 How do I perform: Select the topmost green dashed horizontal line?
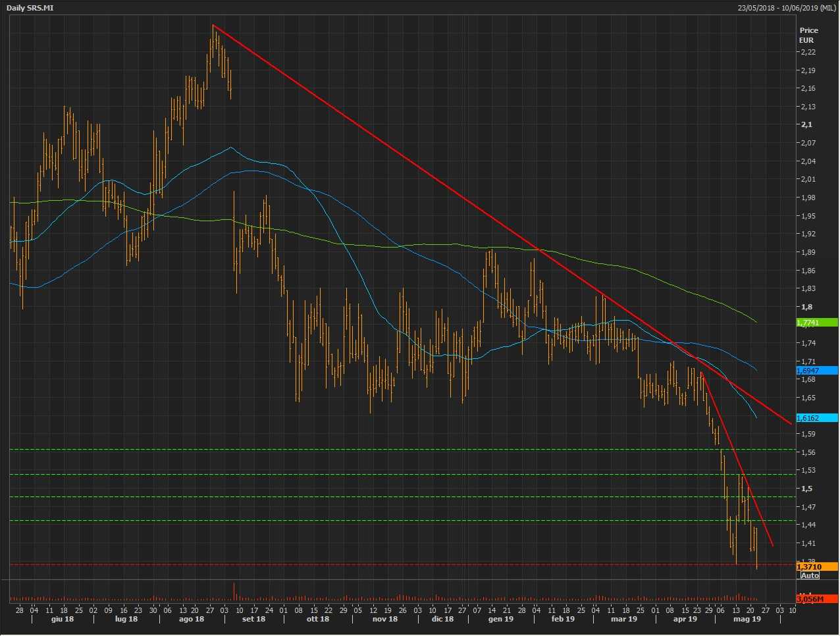pyautogui.click(x=395, y=450)
